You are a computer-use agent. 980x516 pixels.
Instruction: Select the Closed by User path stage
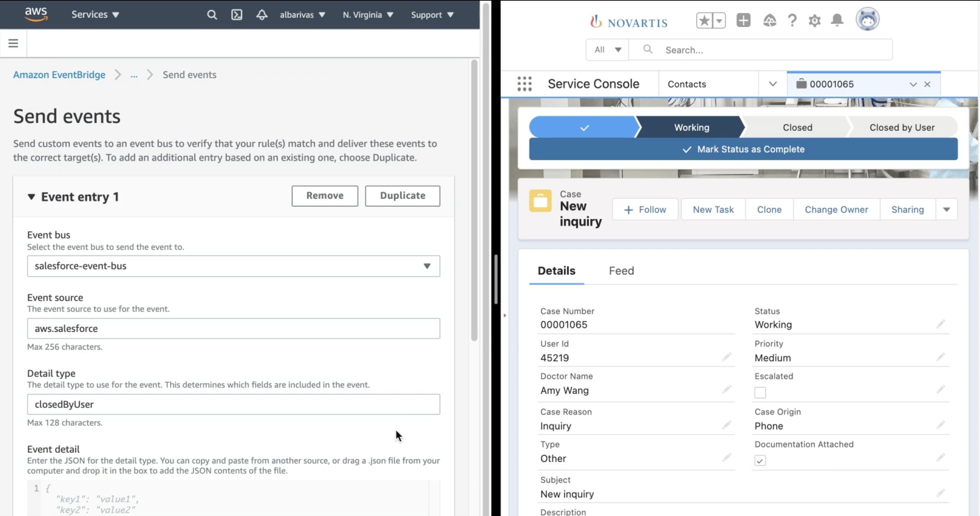point(902,127)
